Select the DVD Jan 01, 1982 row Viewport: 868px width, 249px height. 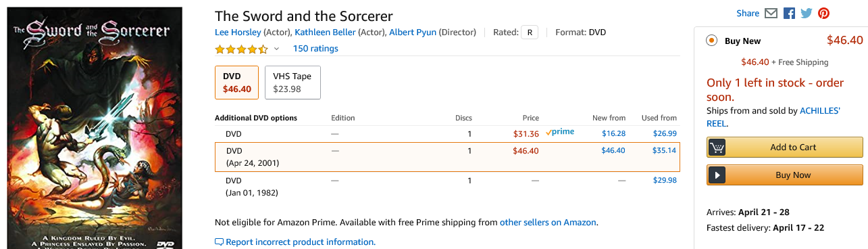pyautogui.click(x=446, y=187)
